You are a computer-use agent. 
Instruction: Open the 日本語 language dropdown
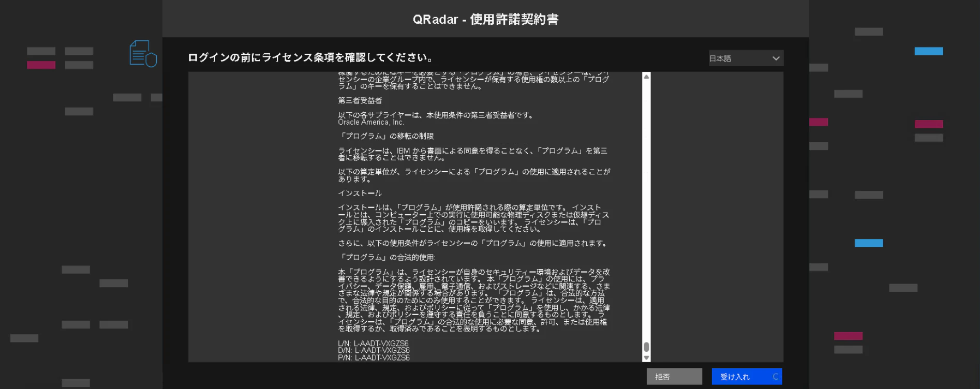746,58
